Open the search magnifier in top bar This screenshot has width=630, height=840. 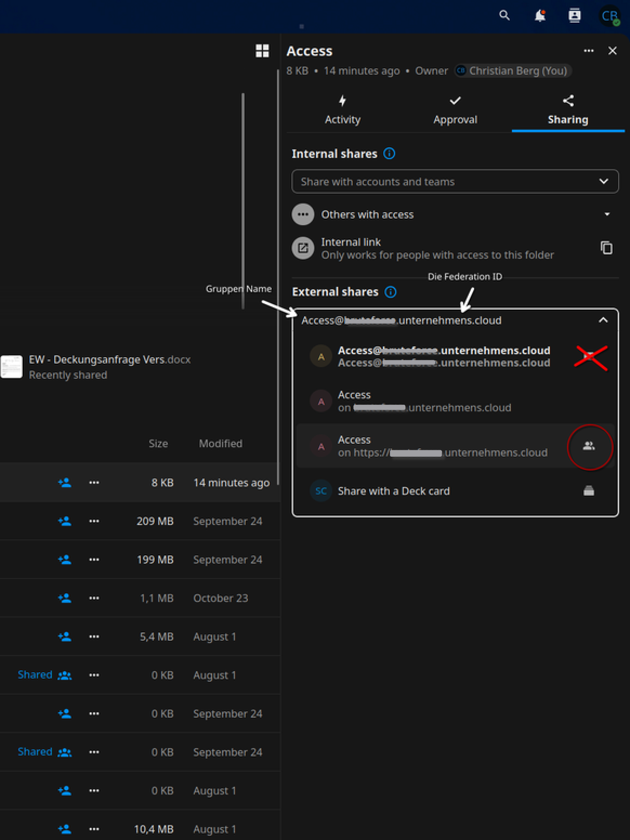[504, 16]
